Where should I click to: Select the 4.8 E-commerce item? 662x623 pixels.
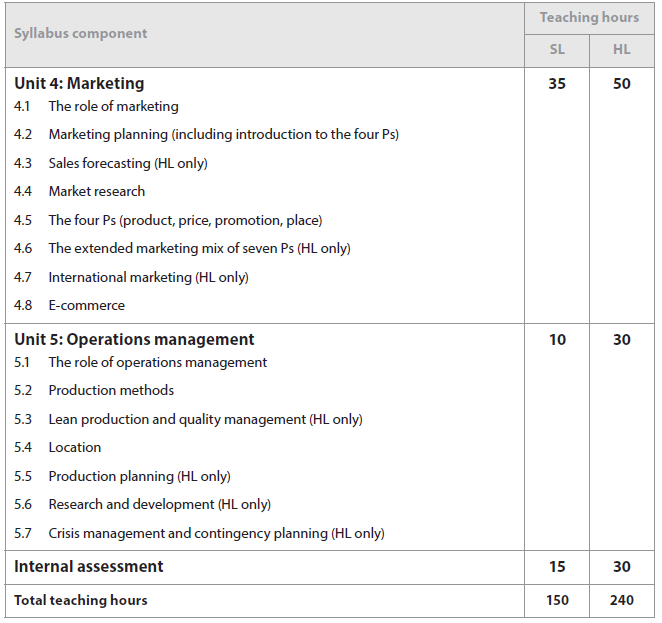tap(86, 305)
